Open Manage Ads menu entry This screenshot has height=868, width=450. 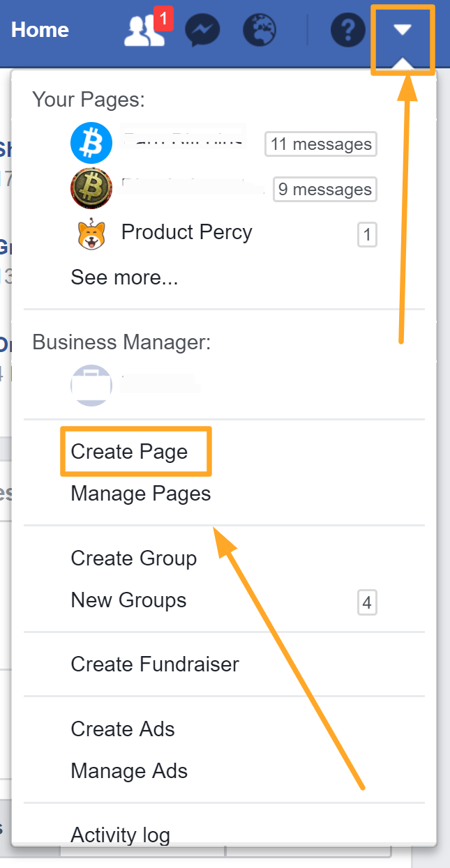129,771
